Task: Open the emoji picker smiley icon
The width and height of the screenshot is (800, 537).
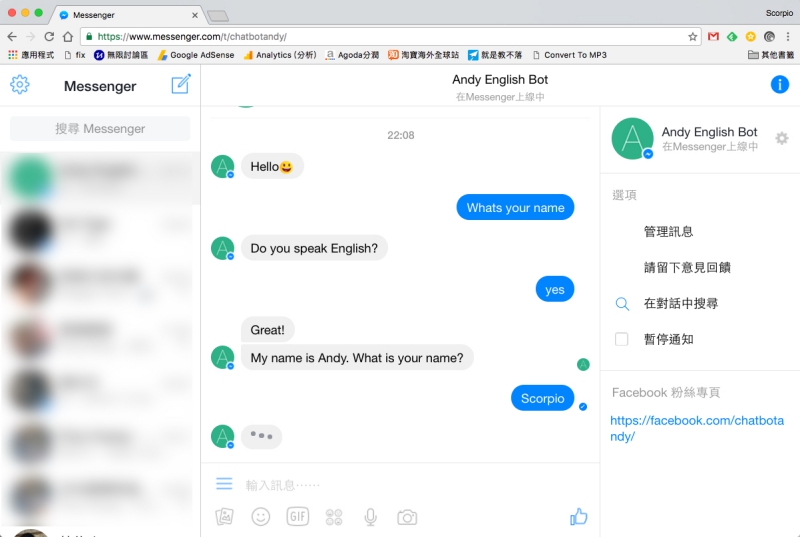Action: [261, 517]
